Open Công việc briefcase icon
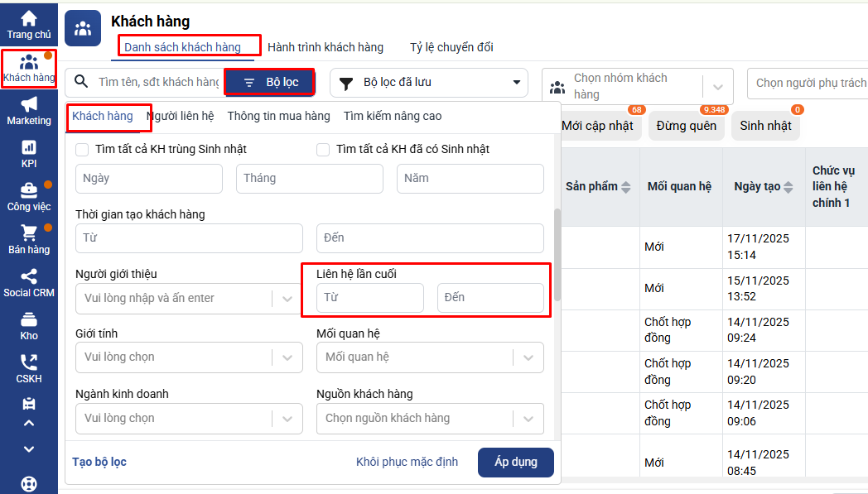 (x=29, y=195)
